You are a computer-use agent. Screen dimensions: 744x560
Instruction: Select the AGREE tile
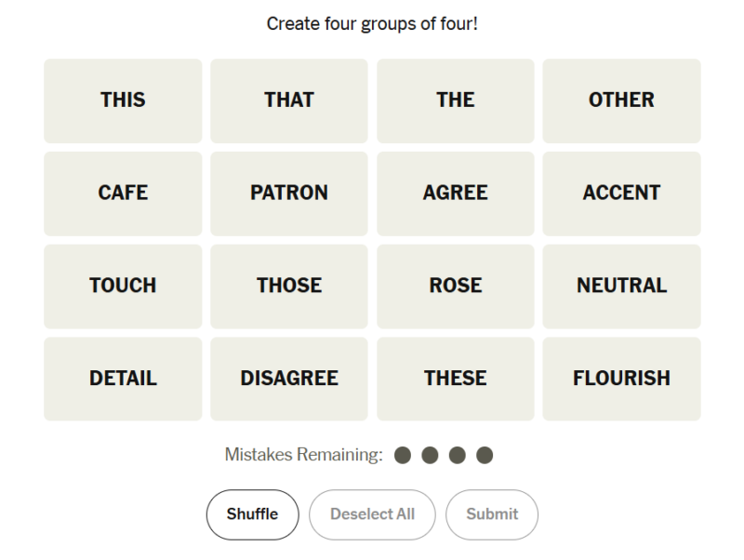[456, 193]
